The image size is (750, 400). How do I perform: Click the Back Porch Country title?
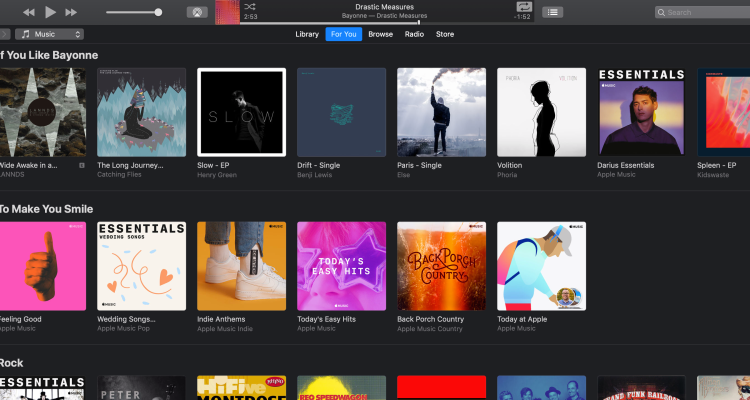(430, 319)
